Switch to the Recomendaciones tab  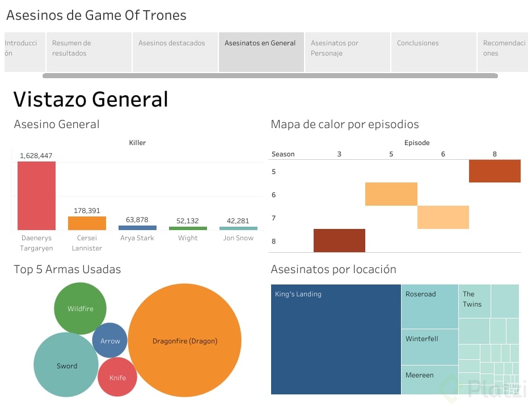point(504,52)
